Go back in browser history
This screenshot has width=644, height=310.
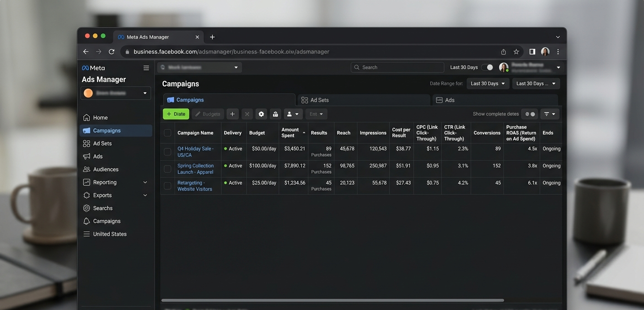[x=86, y=52]
